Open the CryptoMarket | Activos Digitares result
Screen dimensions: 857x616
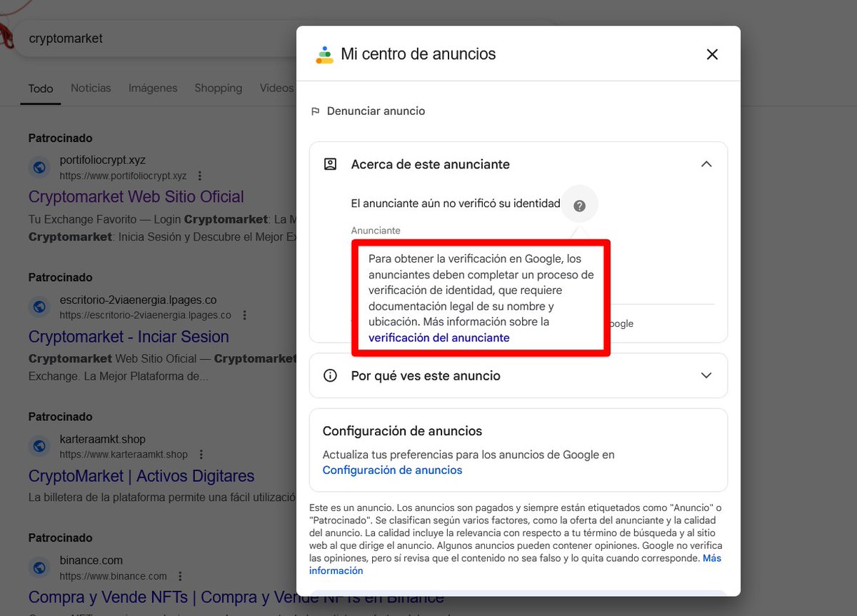141,476
